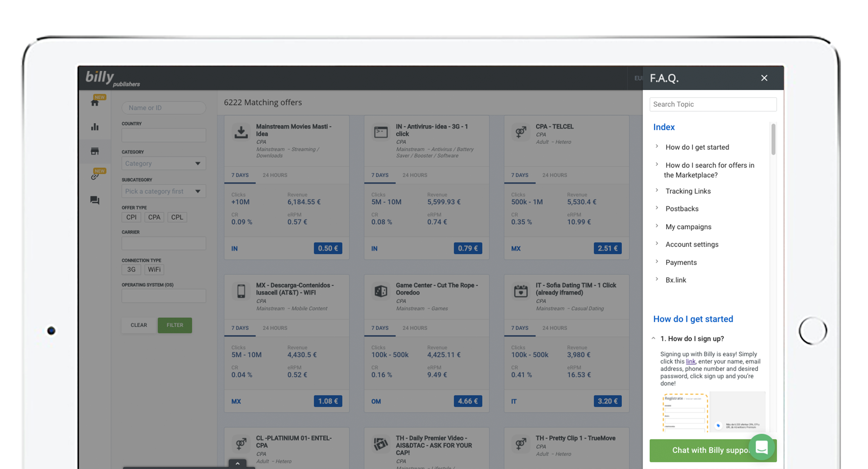The width and height of the screenshot is (868, 469).
Task: Toggle the CPA offer type filter
Action: 154,217
